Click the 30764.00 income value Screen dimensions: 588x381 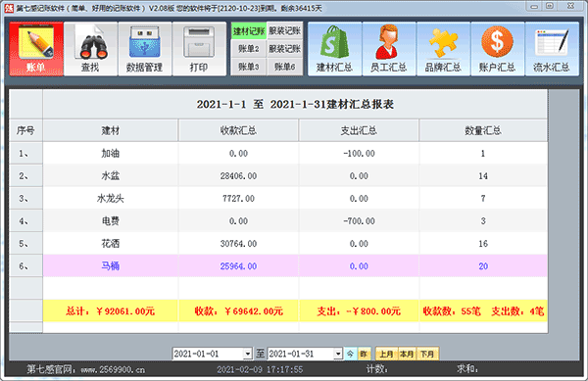pyautogui.click(x=238, y=244)
